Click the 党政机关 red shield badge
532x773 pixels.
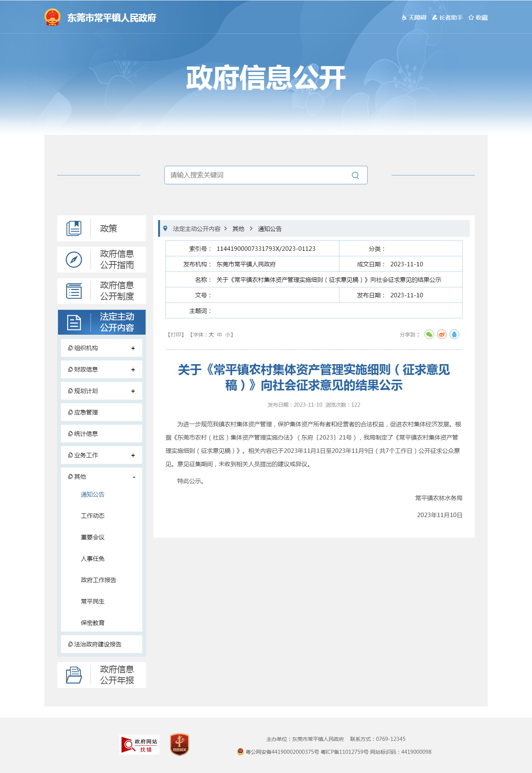tap(180, 745)
